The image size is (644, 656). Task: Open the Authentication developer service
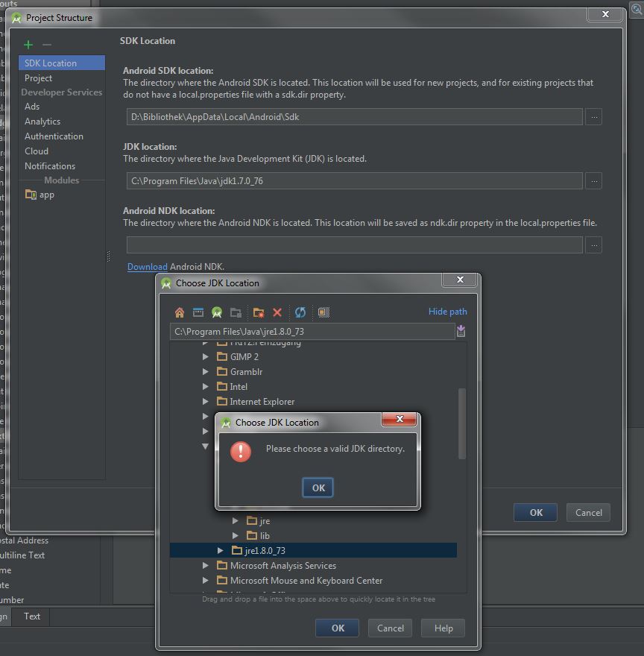(x=54, y=136)
